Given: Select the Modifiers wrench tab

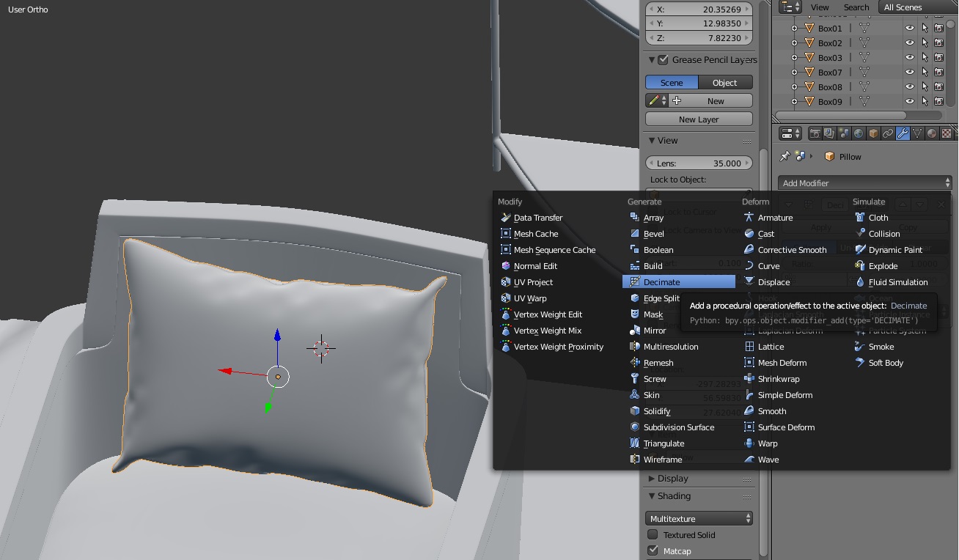Looking at the screenshot, I should (x=904, y=133).
